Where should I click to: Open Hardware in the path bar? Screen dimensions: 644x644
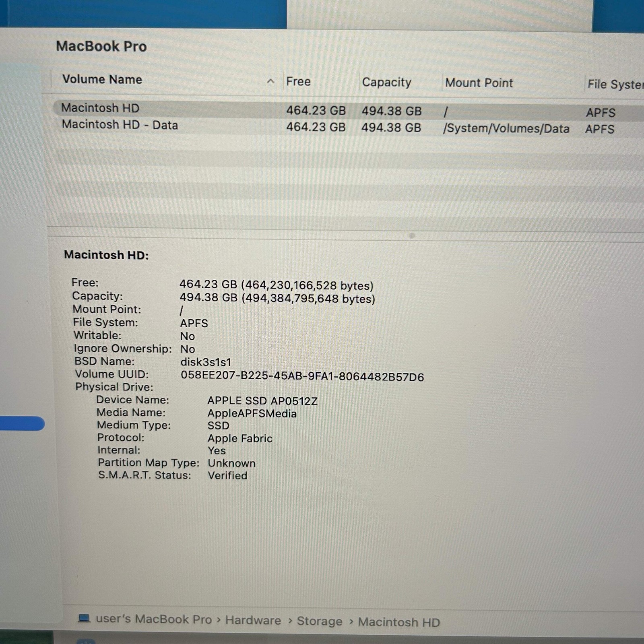click(253, 620)
